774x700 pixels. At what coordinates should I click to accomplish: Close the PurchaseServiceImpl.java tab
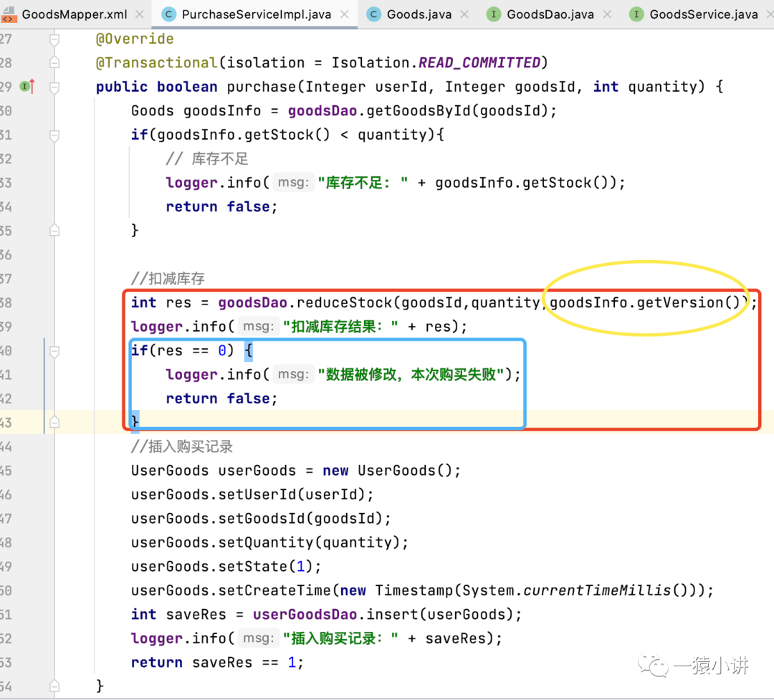pyautogui.click(x=345, y=14)
